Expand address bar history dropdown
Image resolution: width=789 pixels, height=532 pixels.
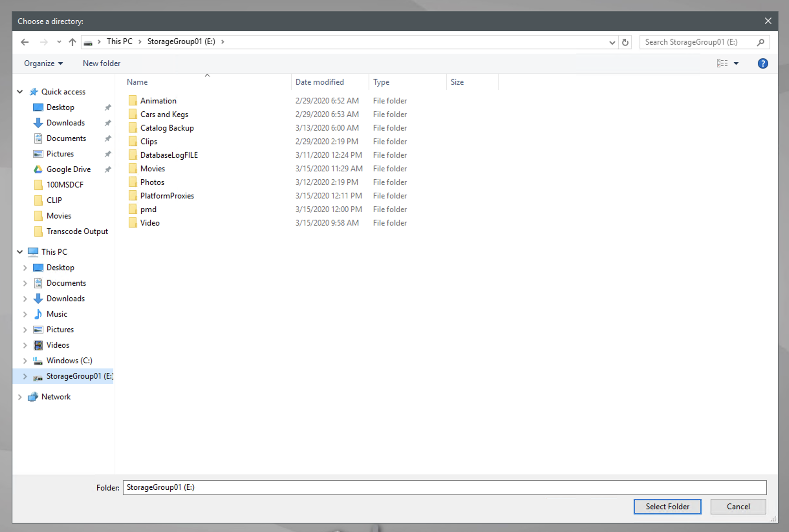(x=612, y=42)
